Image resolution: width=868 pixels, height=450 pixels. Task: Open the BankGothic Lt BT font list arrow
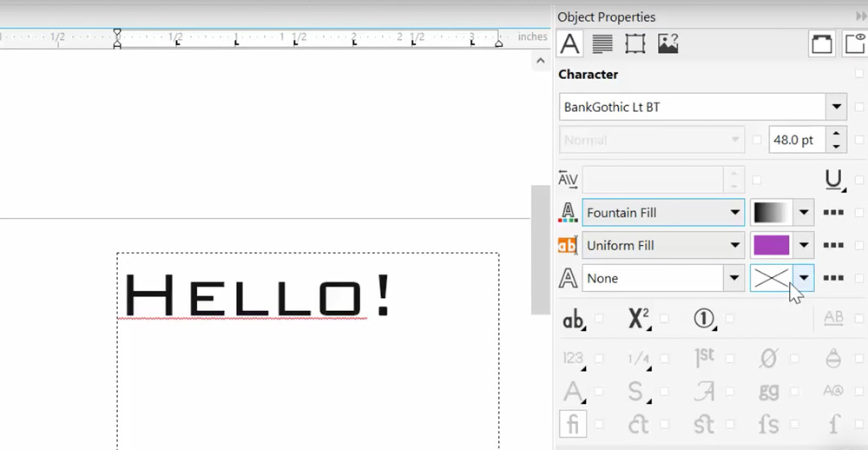(837, 107)
